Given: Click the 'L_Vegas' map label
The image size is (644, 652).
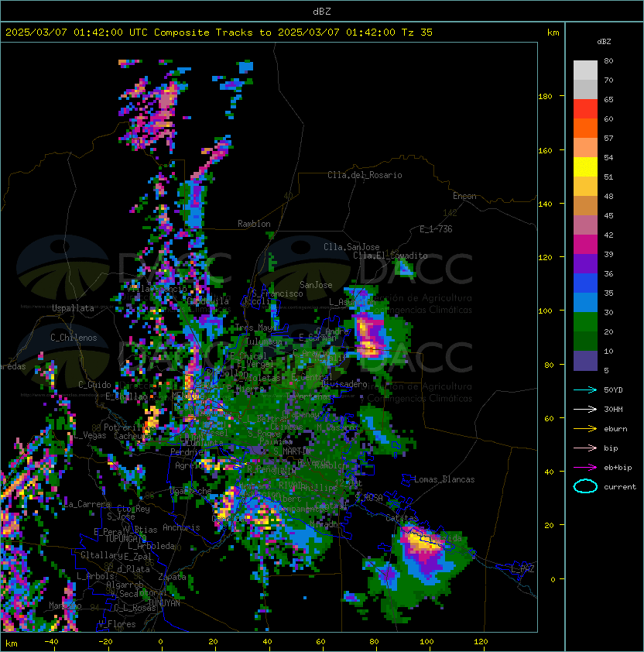Looking at the screenshot, I should pyautogui.click(x=90, y=435).
